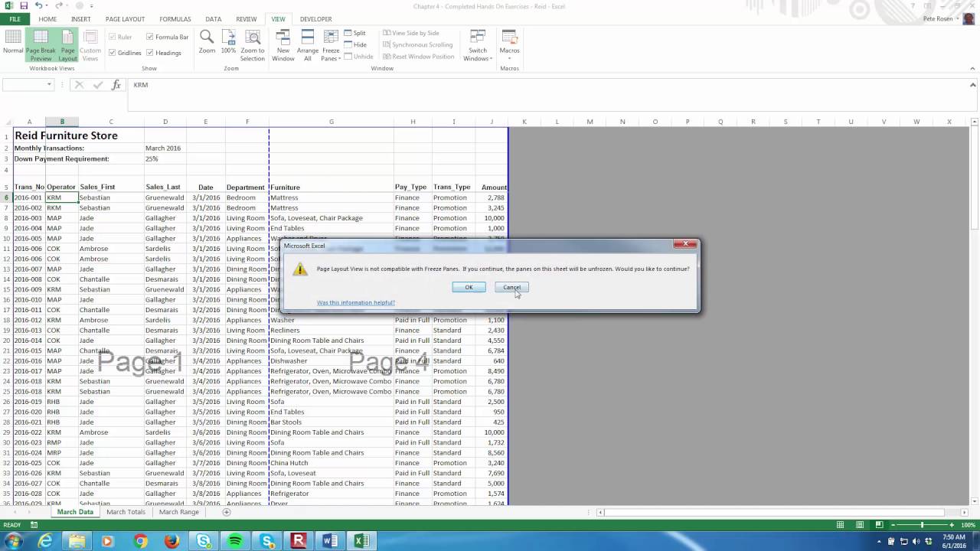Click the zoom slider in status bar

921,524
